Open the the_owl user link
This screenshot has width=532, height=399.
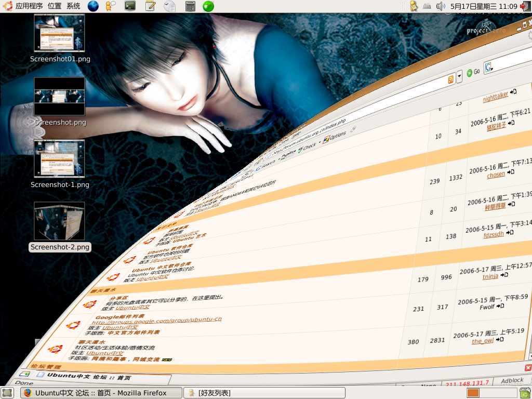(x=483, y=341)
